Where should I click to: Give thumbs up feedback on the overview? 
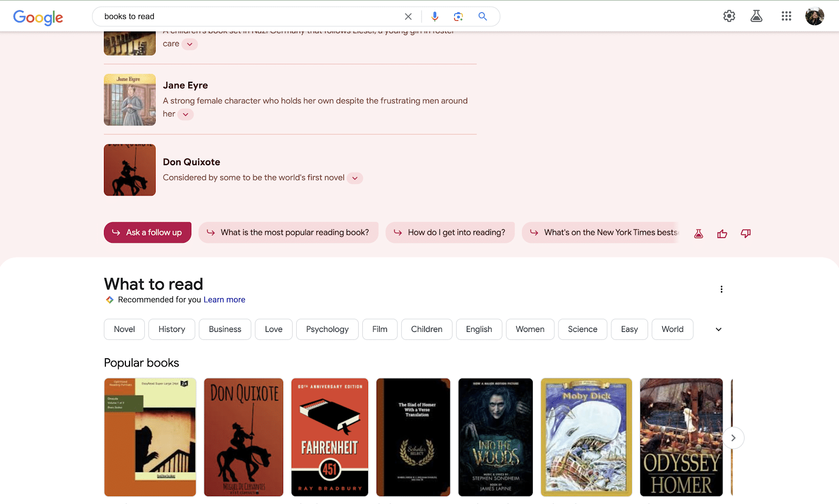722,234
